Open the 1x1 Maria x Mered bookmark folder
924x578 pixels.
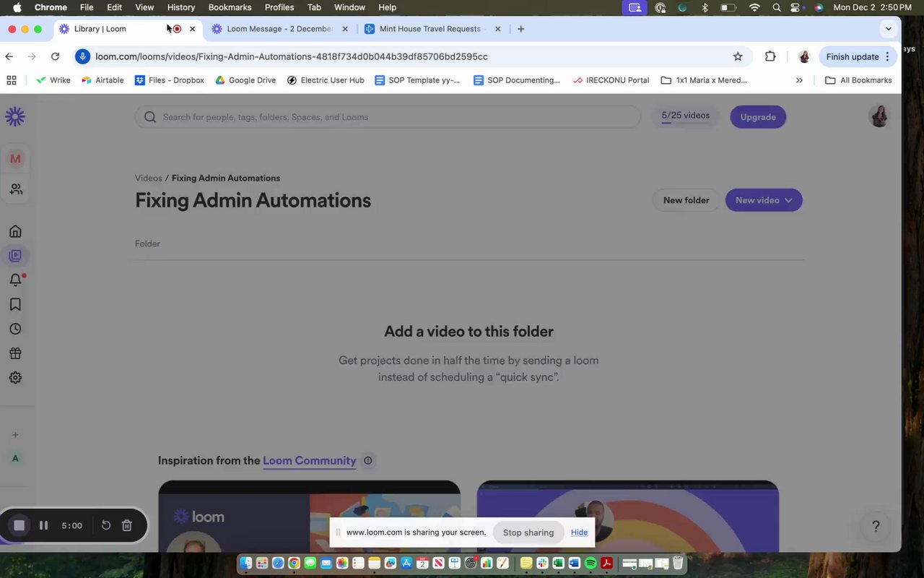[x=704, y=80]
